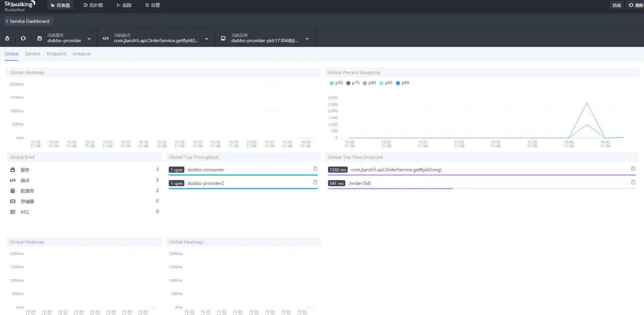Switch to the Service tab
This screenshot has height=315, width=644.
point(33,54)
